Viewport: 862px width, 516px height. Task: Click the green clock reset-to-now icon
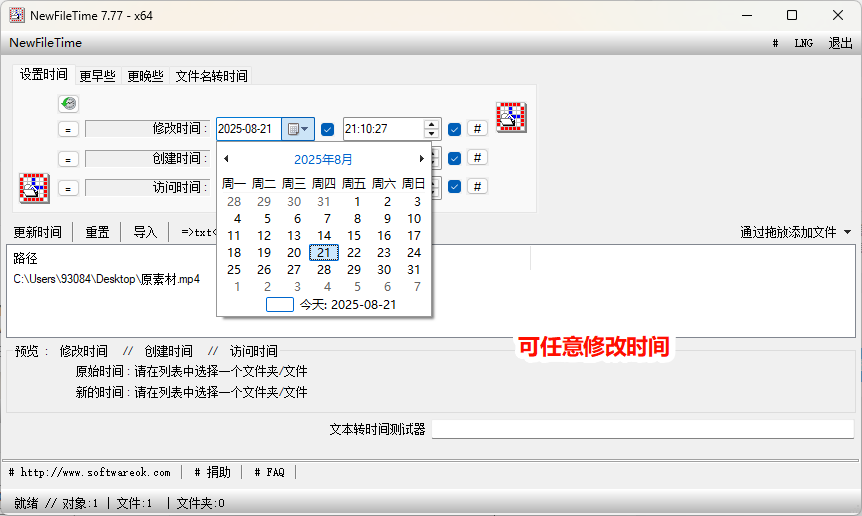coord(69,103)
